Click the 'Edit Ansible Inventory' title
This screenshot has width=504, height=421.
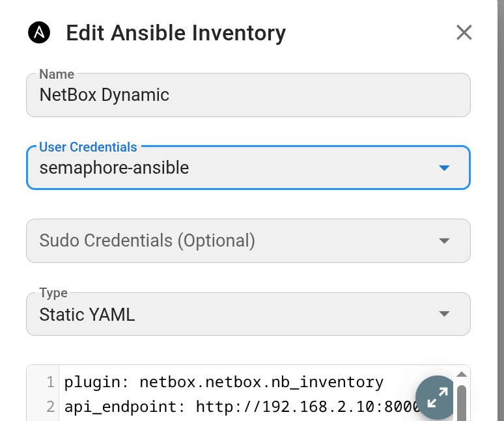(176, 33)
